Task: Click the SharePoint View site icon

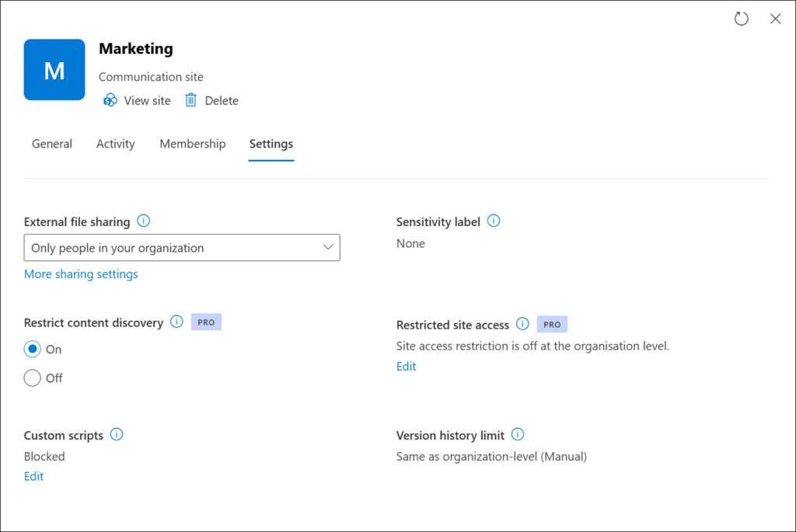Action: coord(110,100)
